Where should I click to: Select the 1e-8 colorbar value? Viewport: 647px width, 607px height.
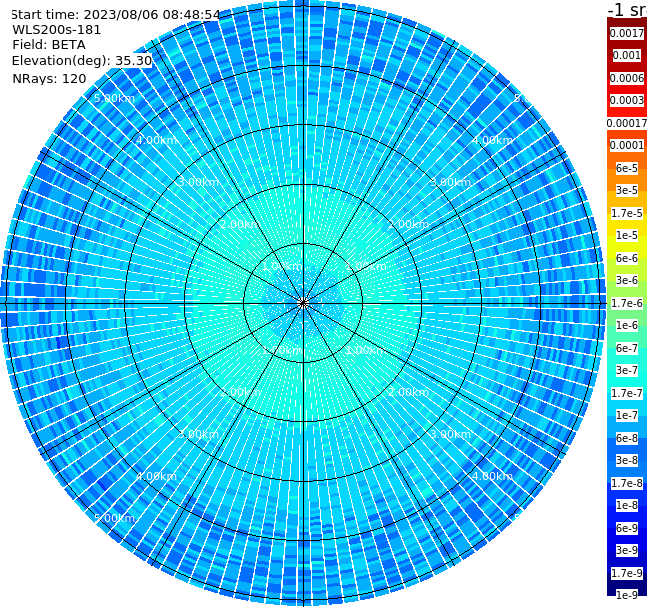click(x=627, y=505)
